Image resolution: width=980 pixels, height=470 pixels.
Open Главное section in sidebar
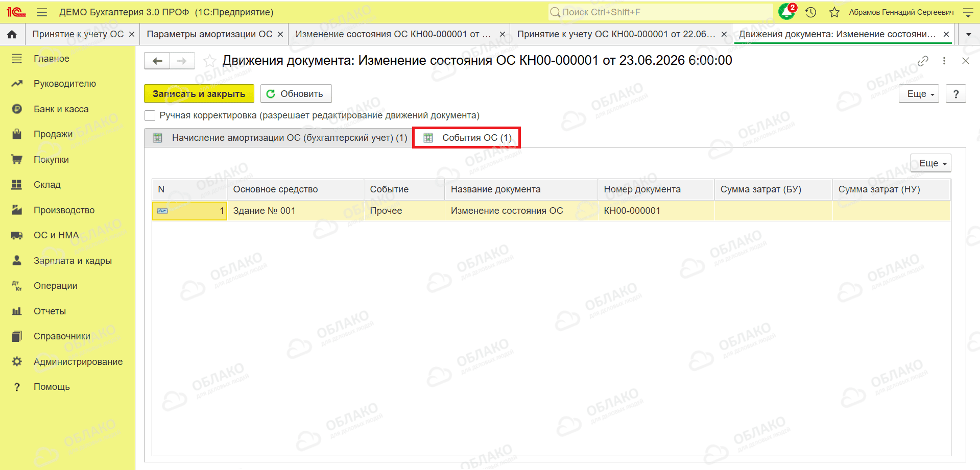point(51,59)
